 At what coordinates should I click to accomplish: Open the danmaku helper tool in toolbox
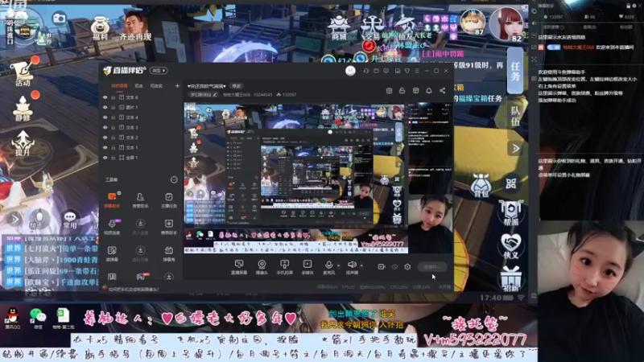[x=112, y=200]
